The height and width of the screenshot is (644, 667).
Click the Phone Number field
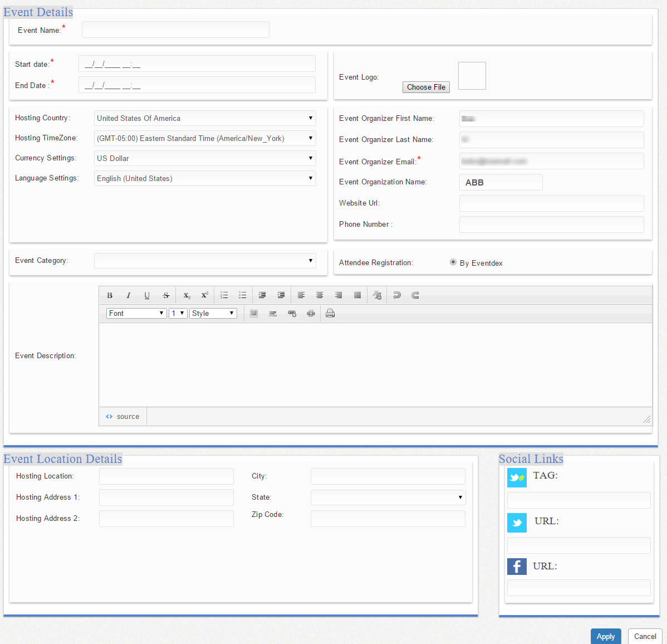coord(551,225)
